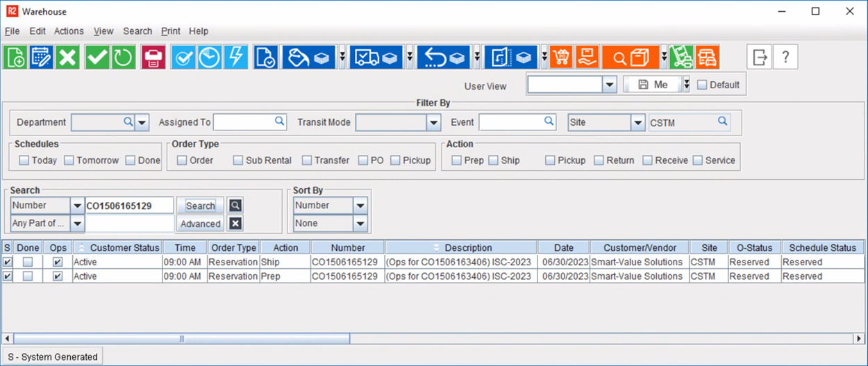Click the Advanced search button
This screenshot has height=366, width=868.
click(x=200, y=224)
